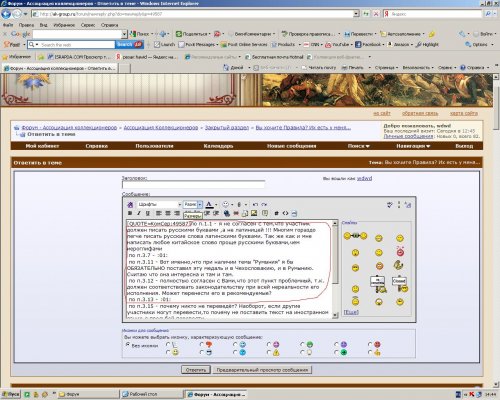Open the Сервис browser menu

click(88, 25)
